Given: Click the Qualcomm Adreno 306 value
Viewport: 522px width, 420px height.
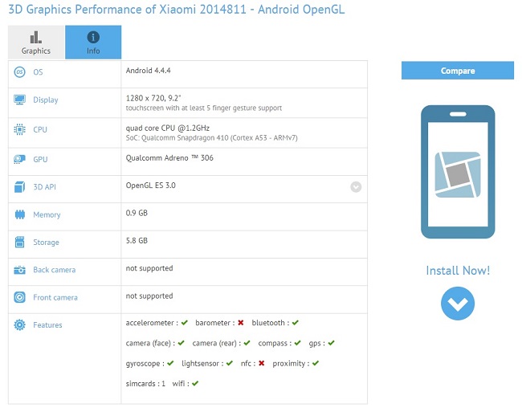Looking at the screenshot, I should tap(169, 158).
